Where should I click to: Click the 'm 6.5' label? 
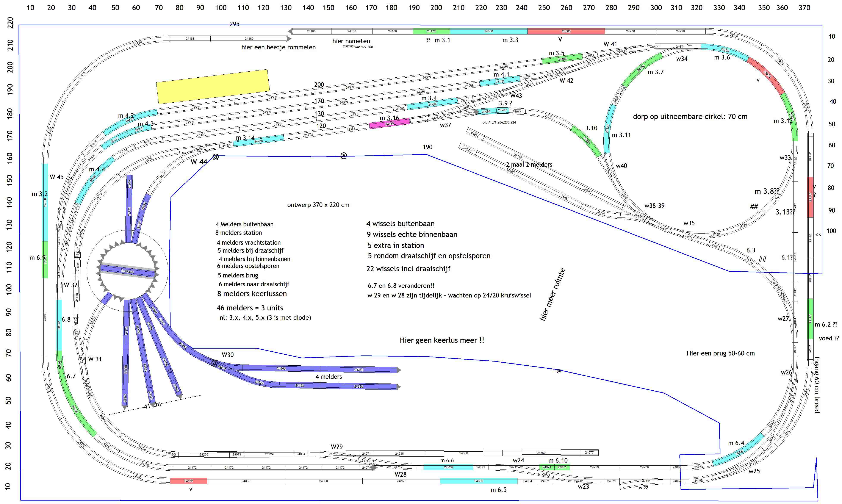[x=498, y=490]
